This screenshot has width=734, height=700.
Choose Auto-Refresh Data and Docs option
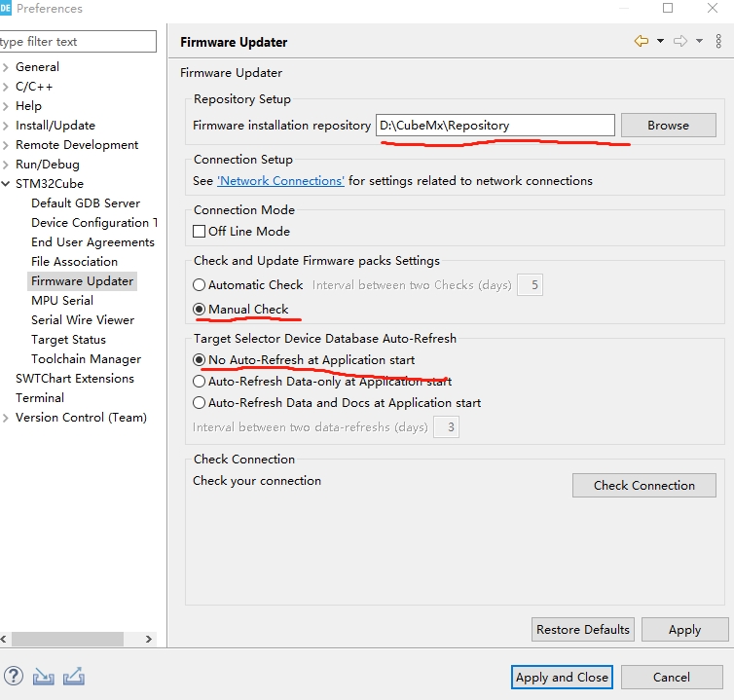pyautogui.click(x=200, y=403)
